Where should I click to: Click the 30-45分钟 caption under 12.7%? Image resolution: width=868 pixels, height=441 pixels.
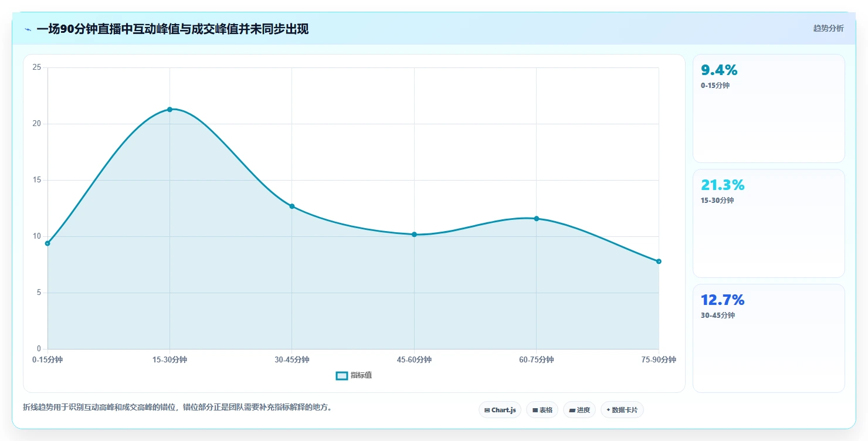[x=718, y=316]
